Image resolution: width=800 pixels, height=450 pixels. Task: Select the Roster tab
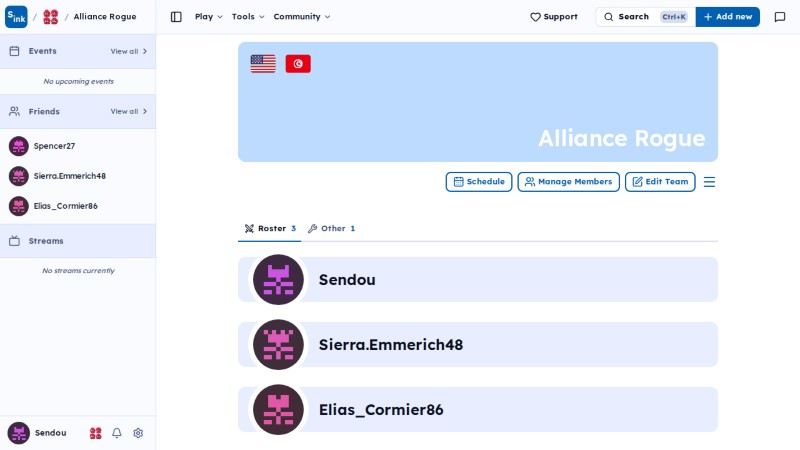coord(270,229)
